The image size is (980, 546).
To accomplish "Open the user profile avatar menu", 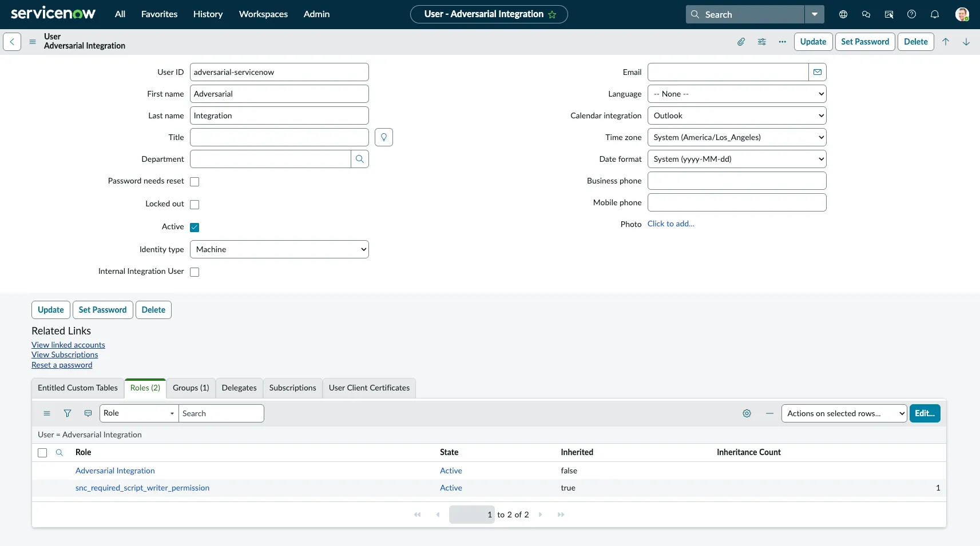I will click(962, 14).
